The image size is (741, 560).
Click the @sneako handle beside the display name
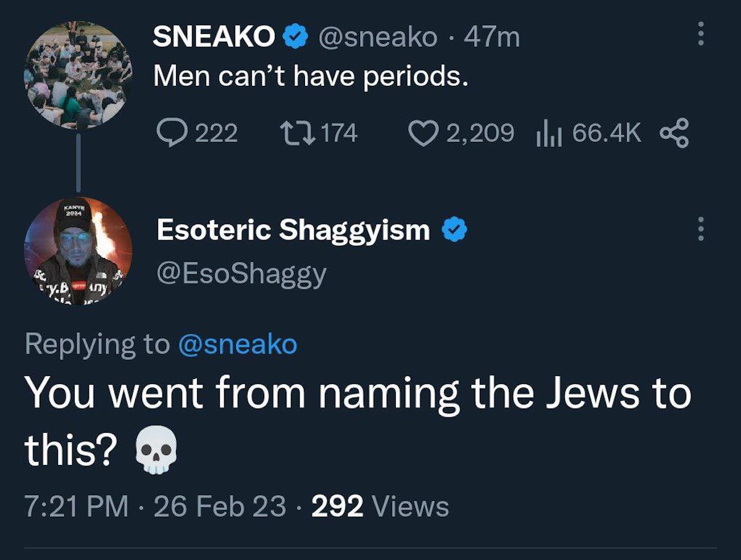pos(377,38)
